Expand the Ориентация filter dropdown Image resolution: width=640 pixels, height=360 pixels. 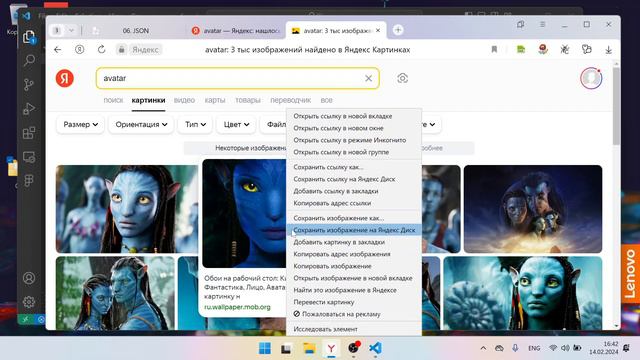point(141,124)
